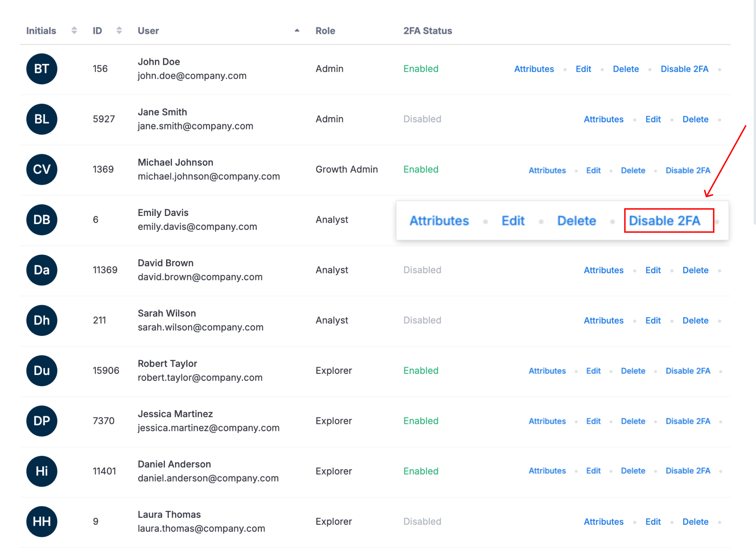Delete user John Doe
The width and height of the screenshot is (756, 548).
pyautogui.click(x=626, y=69)
